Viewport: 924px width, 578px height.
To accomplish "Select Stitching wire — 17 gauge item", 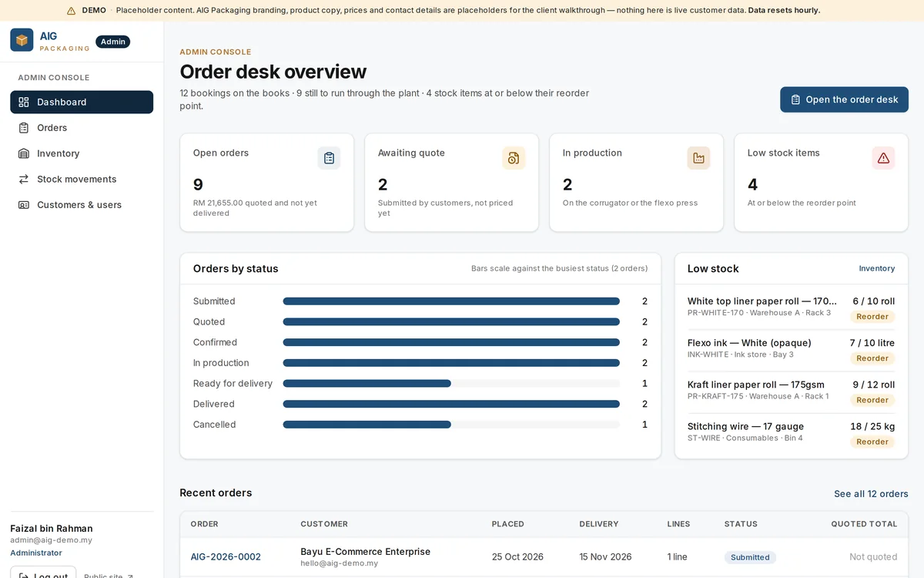I will click(791, 434).
